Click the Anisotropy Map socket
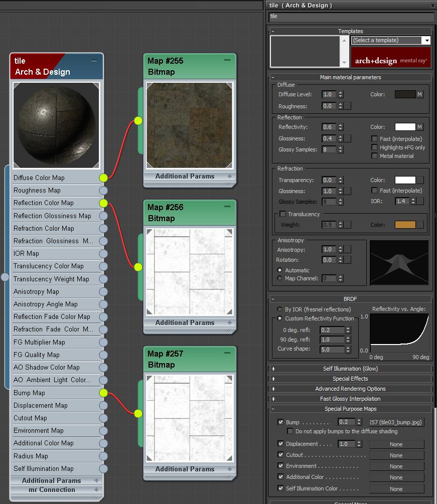Image resolution: width=437 pixels, height=504 pixels. [103, 291]
